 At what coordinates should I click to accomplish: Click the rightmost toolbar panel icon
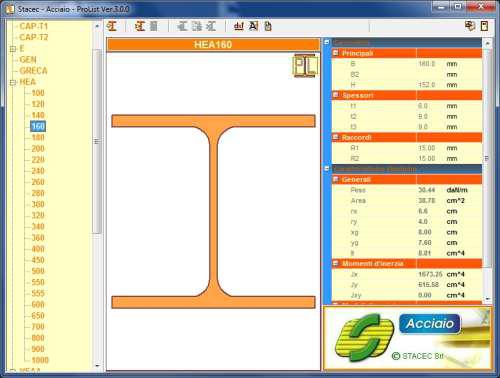485,26
